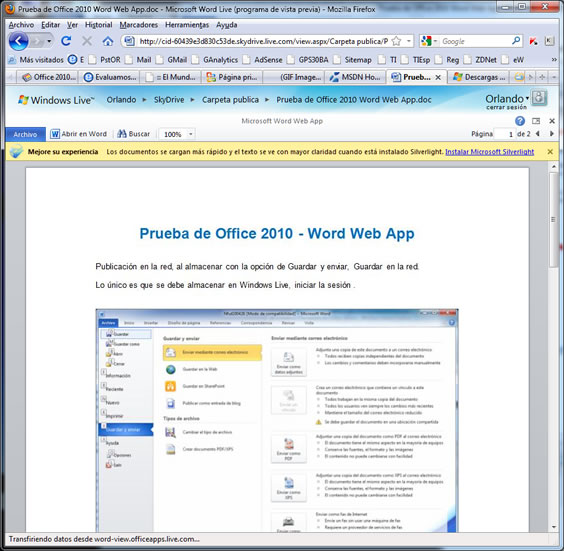The image size is (564, 551).
Task: Pop out the document viewer window icon
Action: (536, 121)
